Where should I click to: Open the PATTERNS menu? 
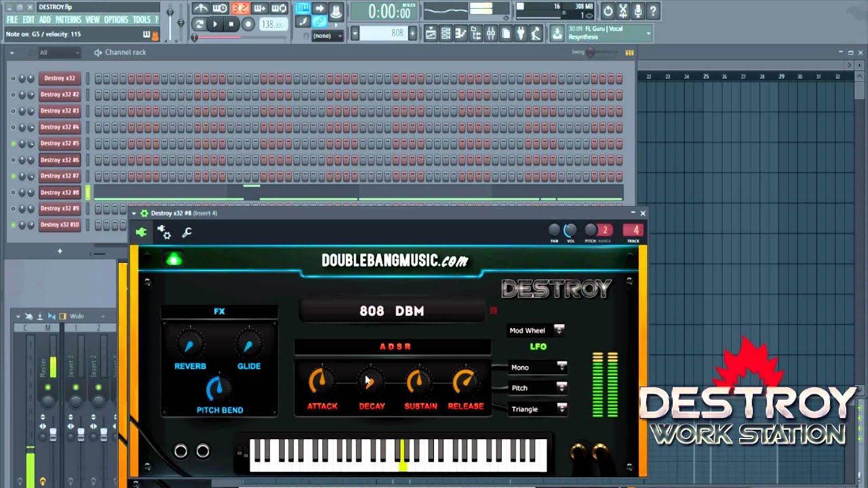68,20
